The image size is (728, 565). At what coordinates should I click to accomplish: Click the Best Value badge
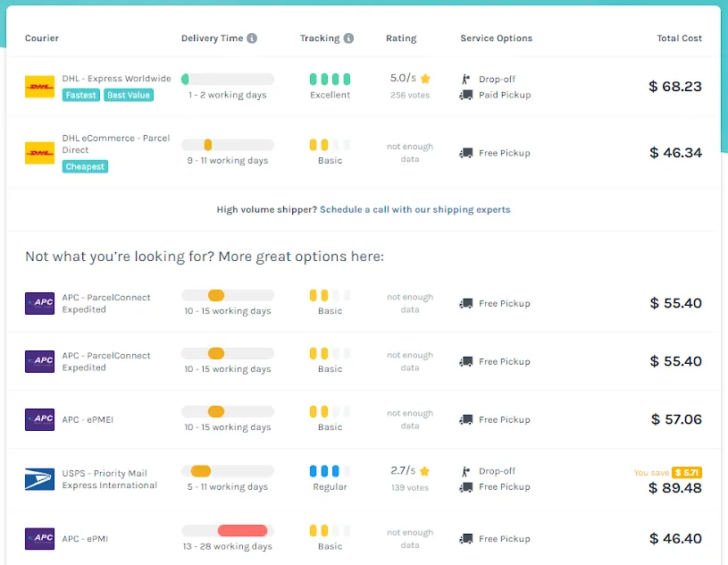click(129, 95)
